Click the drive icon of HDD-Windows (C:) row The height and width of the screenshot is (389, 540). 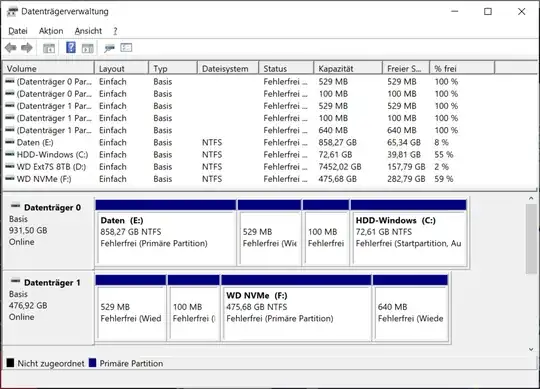point(10,154)
